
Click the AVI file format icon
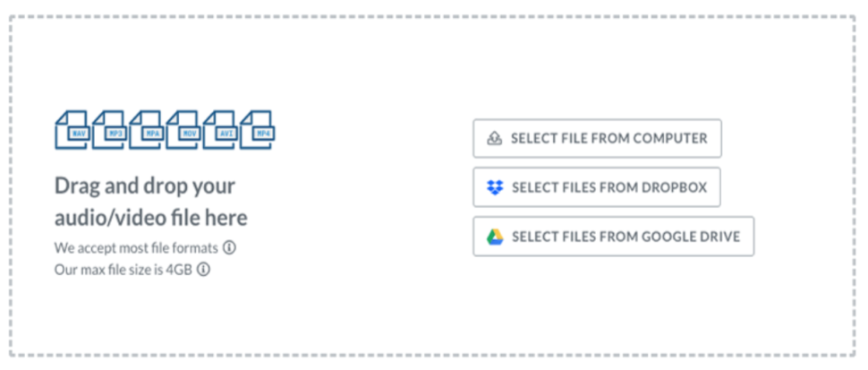point(220,130)
